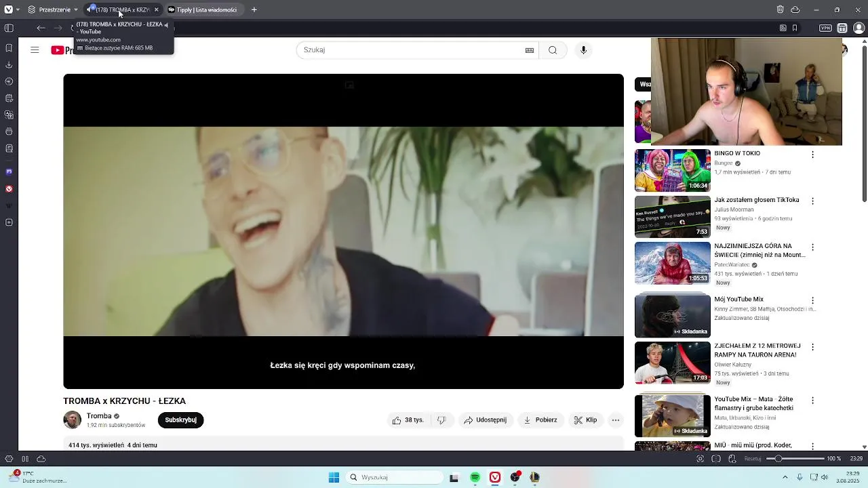Open the browser profile avatar
Screen dimensions: 868x488
pos(859,28)
